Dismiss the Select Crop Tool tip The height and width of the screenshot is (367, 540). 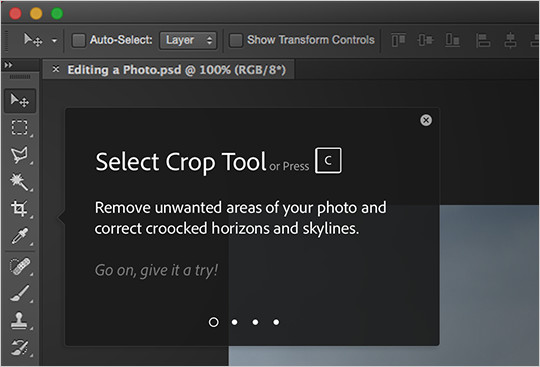pyautogui.click(x=426, y=120)
